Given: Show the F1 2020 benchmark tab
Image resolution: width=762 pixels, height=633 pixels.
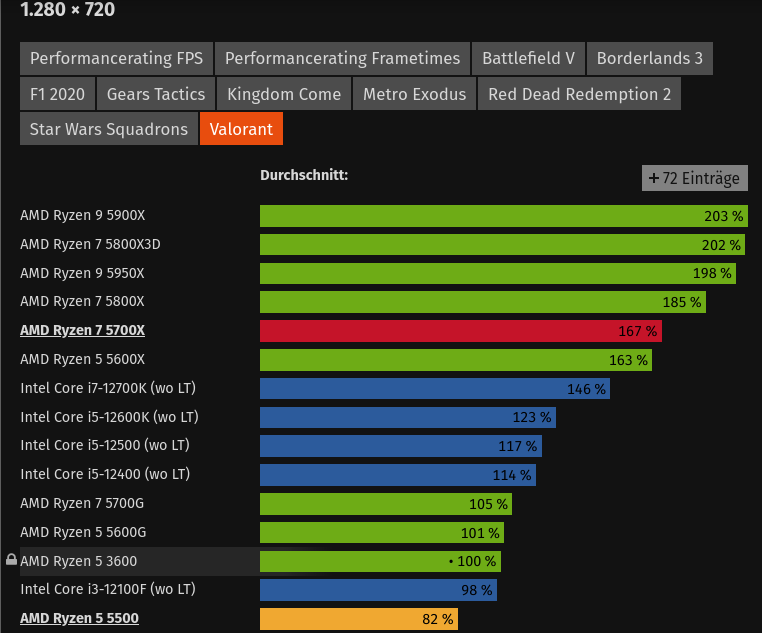Looking at the screenshot, I should point(57,94).
